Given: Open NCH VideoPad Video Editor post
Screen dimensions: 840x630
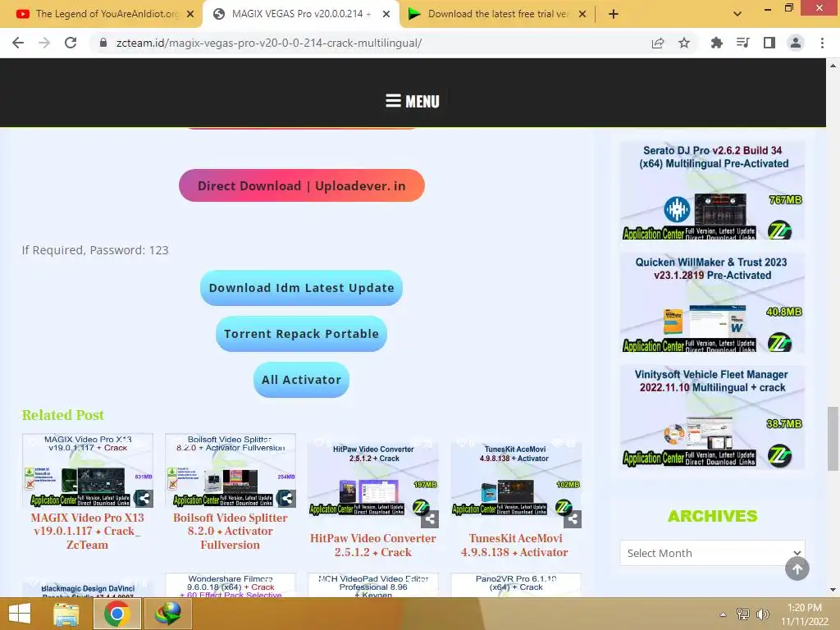Looking at the screenshot, I should (373, 586).
